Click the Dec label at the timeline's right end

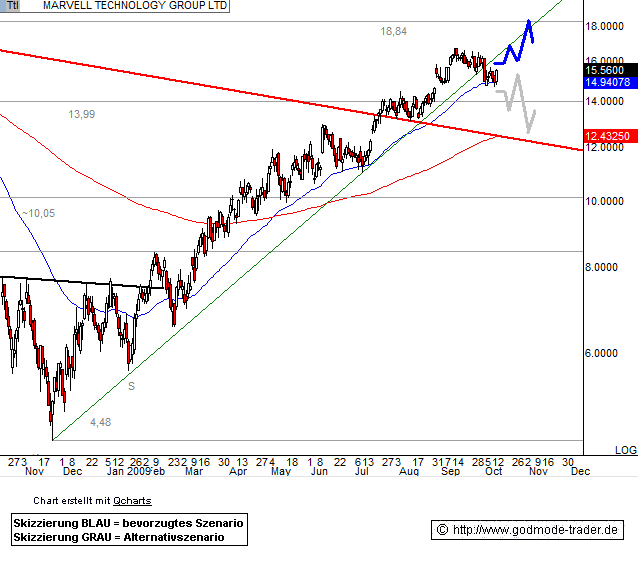point(581,471)
